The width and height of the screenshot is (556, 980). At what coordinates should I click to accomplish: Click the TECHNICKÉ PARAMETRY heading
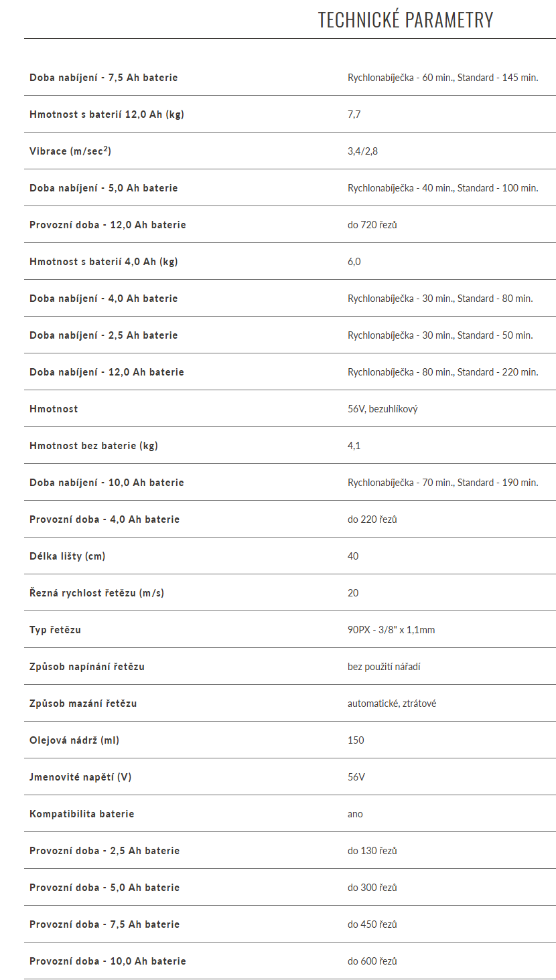click(x=405, y=20)
